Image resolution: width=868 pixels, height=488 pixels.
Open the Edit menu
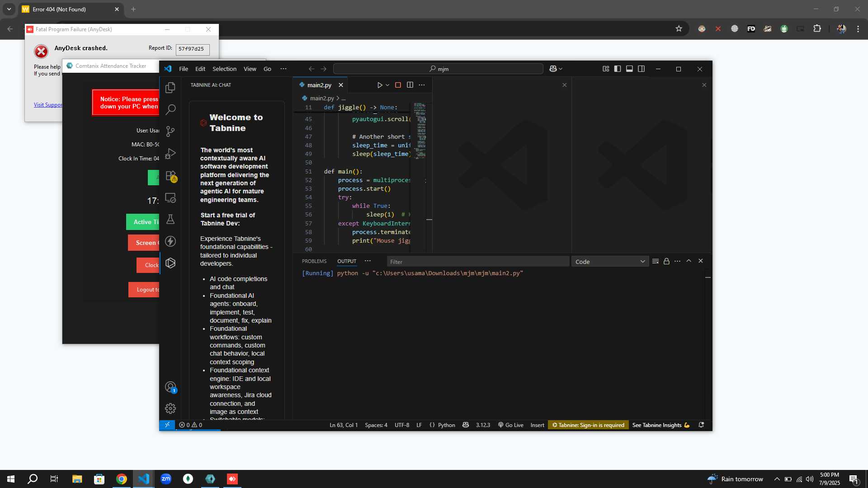(200, 69)
